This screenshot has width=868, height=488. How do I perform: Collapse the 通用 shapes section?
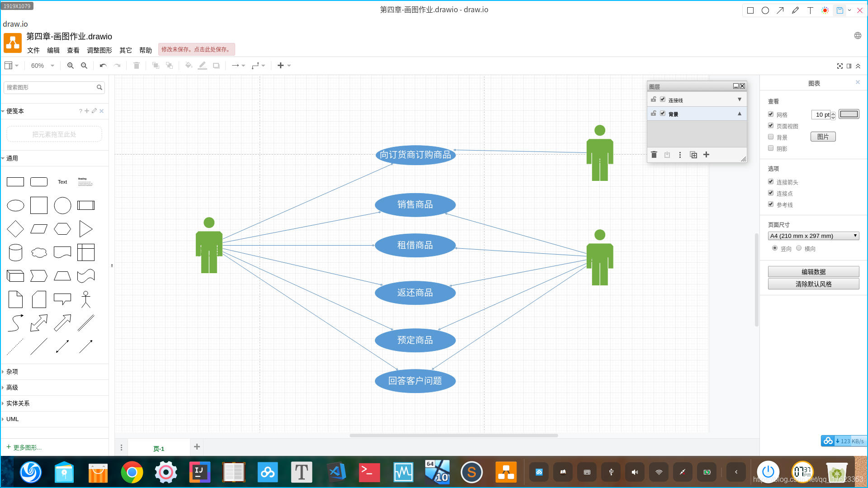point(12,158)
